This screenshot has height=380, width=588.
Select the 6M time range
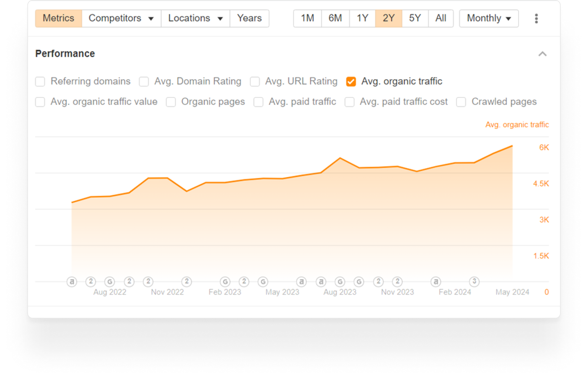(335, 18)
